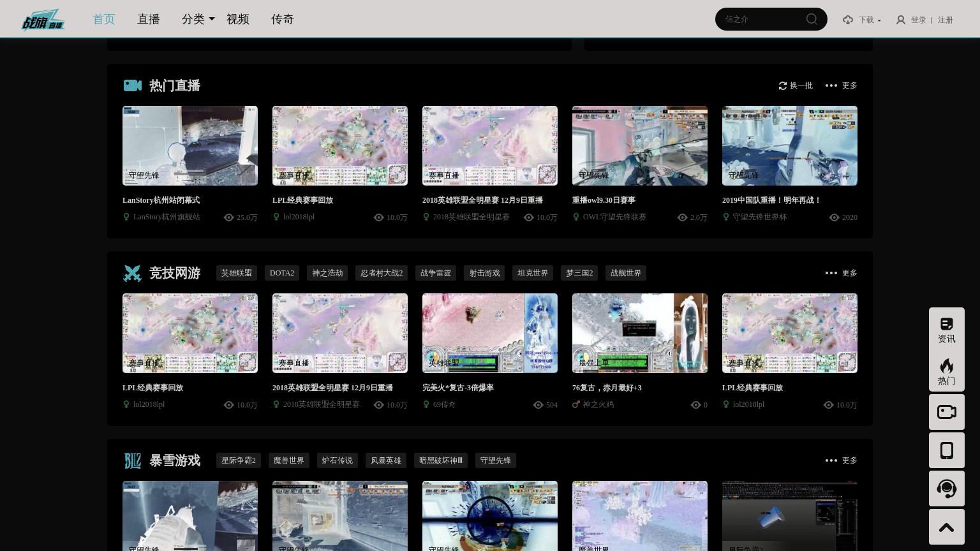Select the 忍者村大战2 category tag
The height and width of the screenshot is (551, 980).
tap(382, 273)
